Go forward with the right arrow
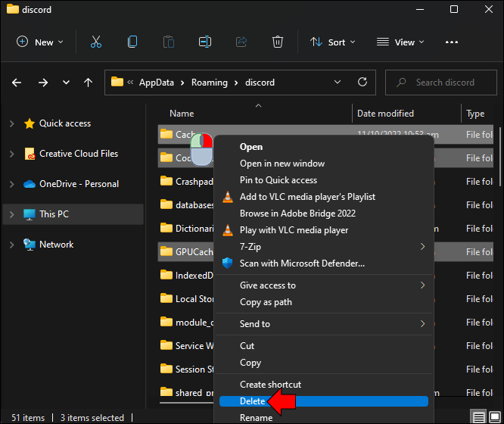Screen dimensions: 504x424 pyautogui.click(x=42, y=83)
